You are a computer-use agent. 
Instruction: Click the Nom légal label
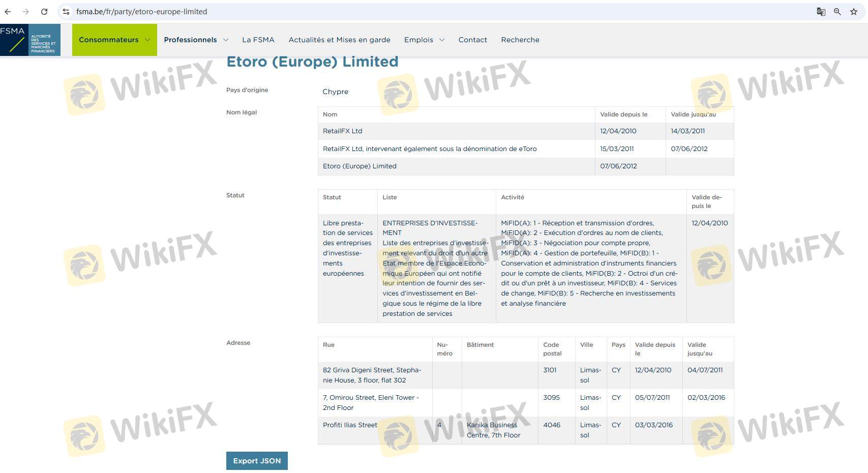coord(242,112)
